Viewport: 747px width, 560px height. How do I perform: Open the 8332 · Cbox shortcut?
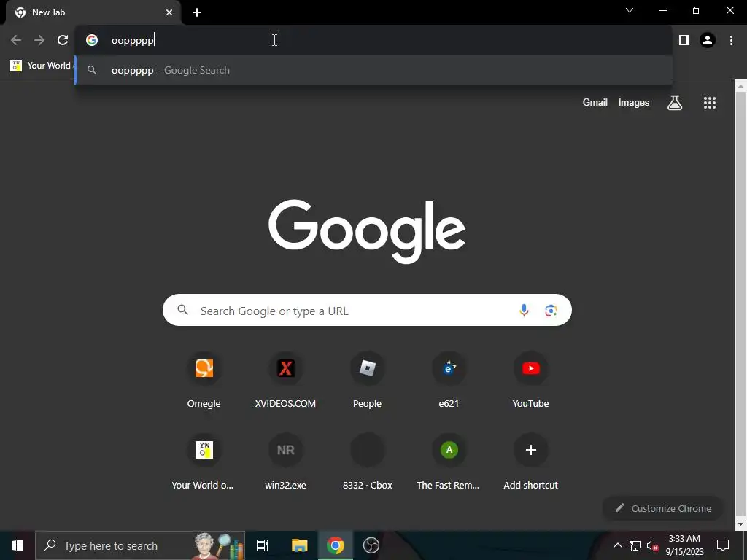(x=368, y=462)
